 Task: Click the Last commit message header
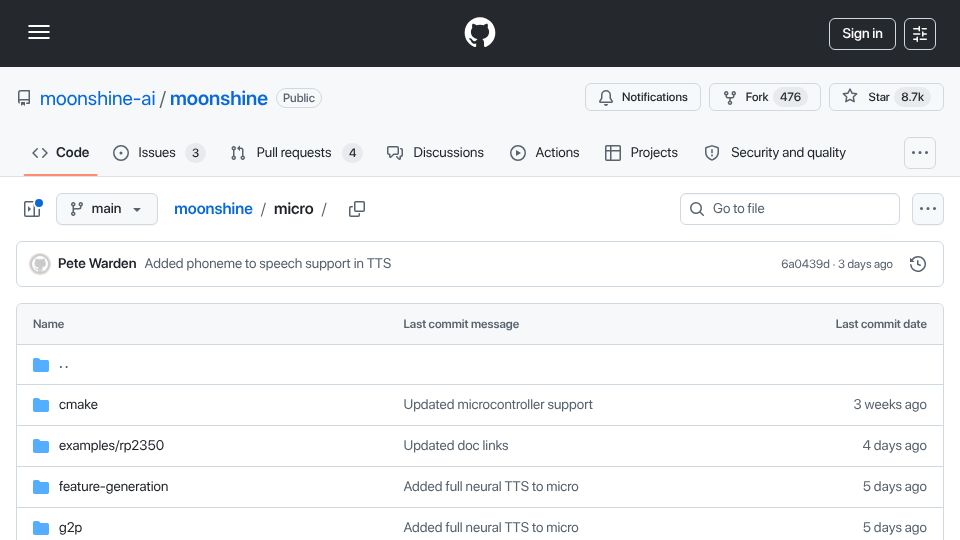tap(461, 324)
